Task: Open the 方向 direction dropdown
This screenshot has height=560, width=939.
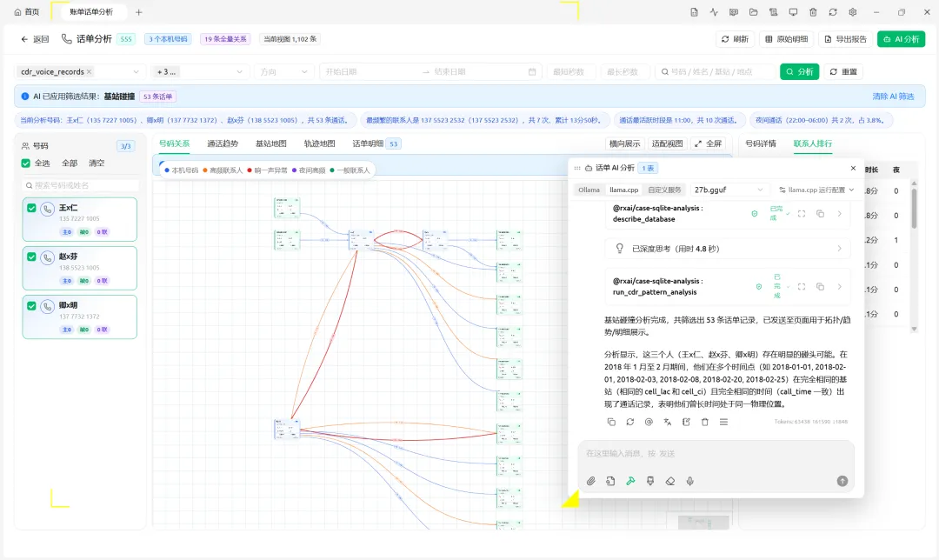Action: (283, 72)
